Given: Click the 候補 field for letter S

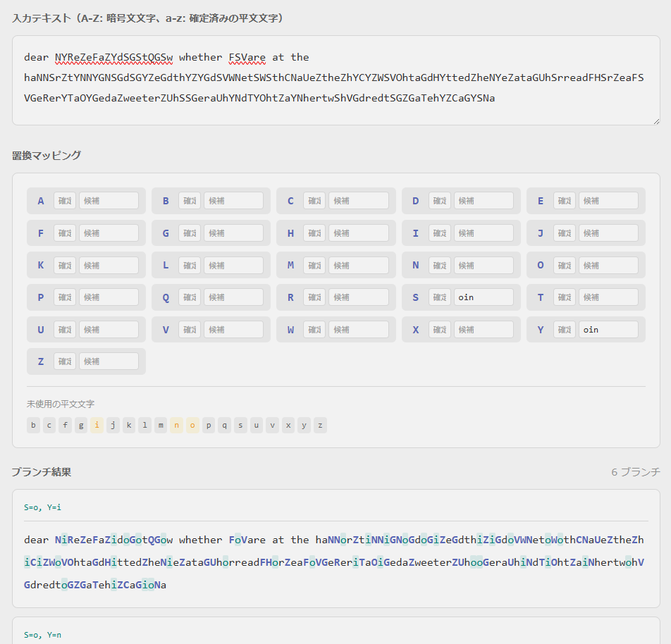Looking at the screenshot, I should click(x=484, y=297).
